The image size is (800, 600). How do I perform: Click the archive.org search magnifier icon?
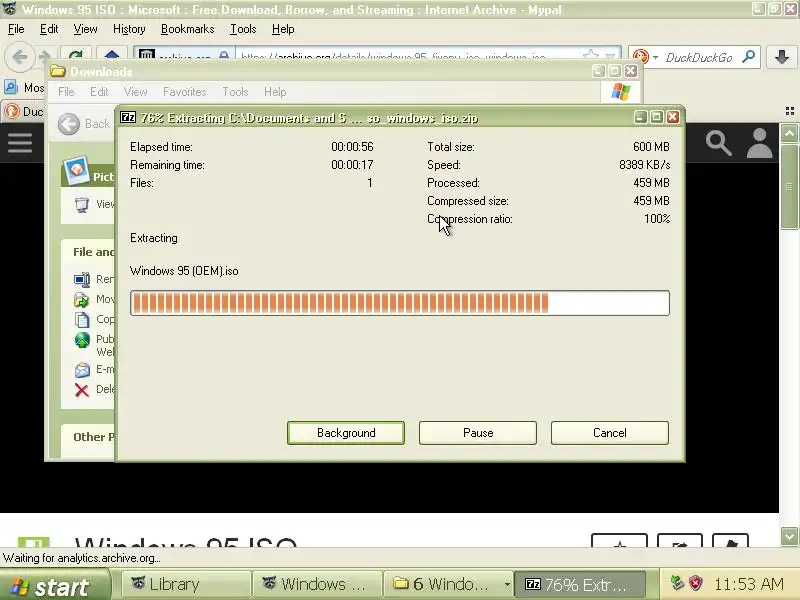click(x=718, y=143)
